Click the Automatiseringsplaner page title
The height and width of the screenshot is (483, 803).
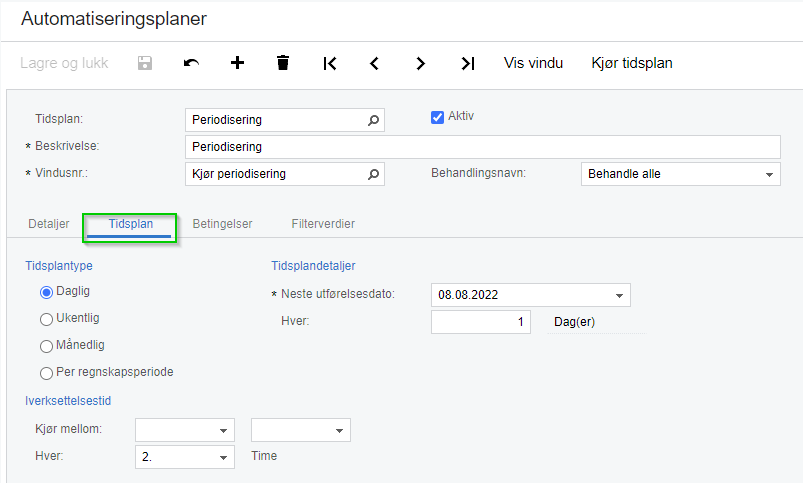coord(114,19)
